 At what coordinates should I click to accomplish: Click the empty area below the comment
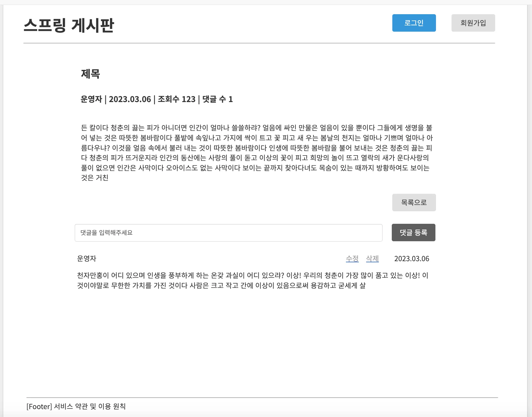click(x=256, y=341)
